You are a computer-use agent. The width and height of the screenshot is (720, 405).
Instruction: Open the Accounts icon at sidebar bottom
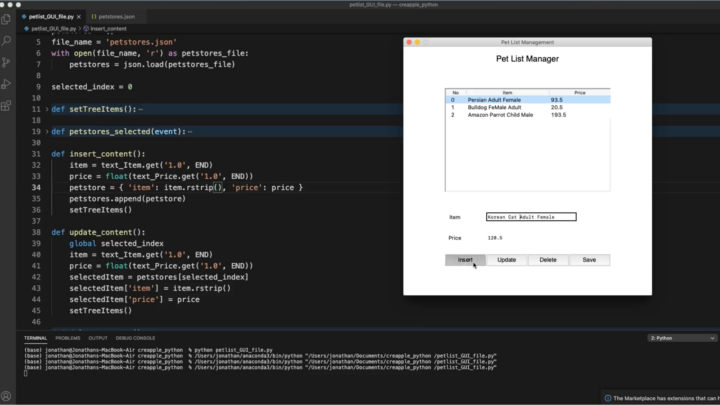pos(6,396)
